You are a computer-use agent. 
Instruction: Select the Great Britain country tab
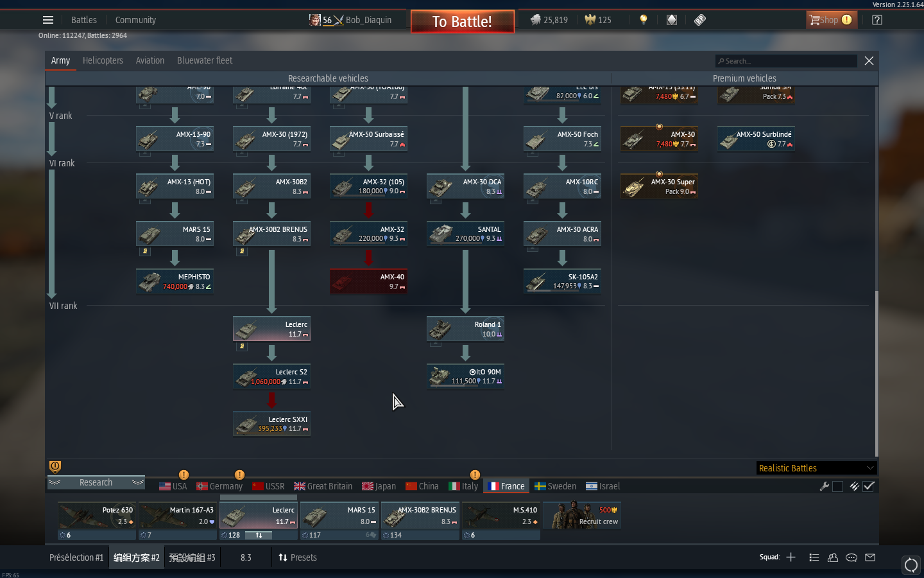(323, 486)
